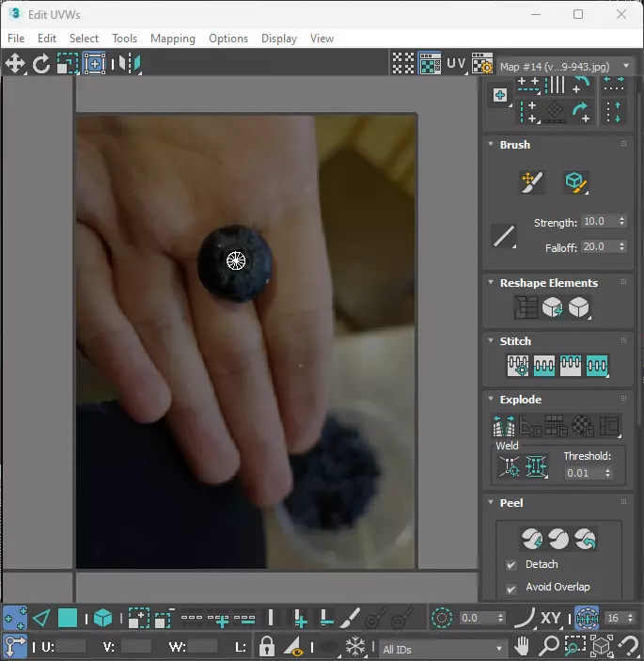644x661 pixels.
Task: Collapse the Brush rollout
Action: click(x=491, y=144)
